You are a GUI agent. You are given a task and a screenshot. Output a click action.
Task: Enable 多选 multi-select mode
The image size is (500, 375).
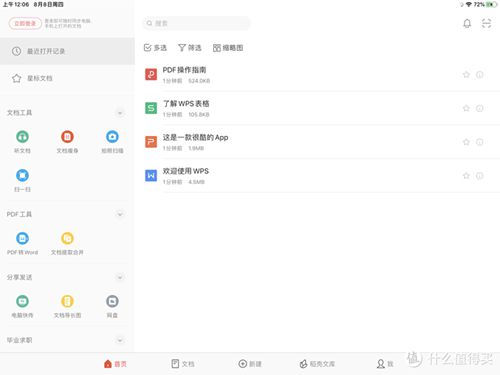(x=155, y=48)
